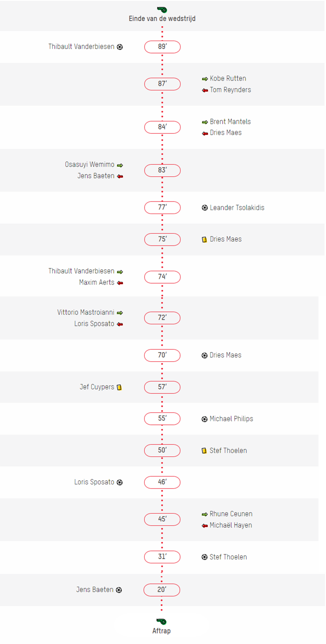Image resolution: width=326 pixels, height=644 pixels.
Task: Open player Brent Mantels
Action: tap(230, 122)
